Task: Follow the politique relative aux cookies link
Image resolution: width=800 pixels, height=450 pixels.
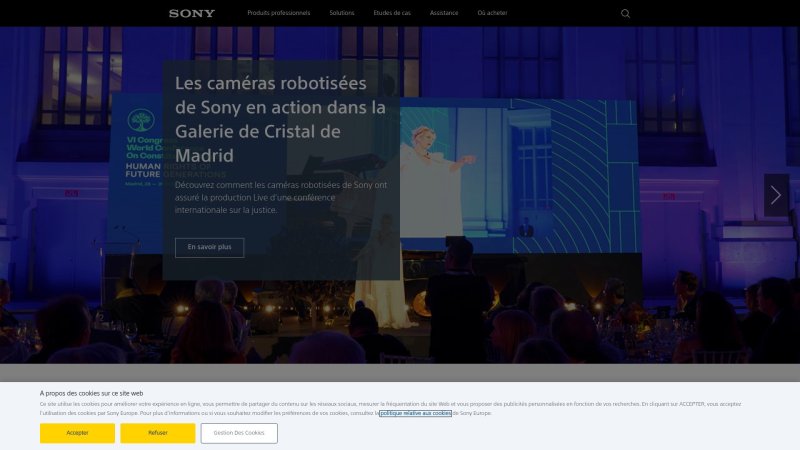Action: (415, 413)
